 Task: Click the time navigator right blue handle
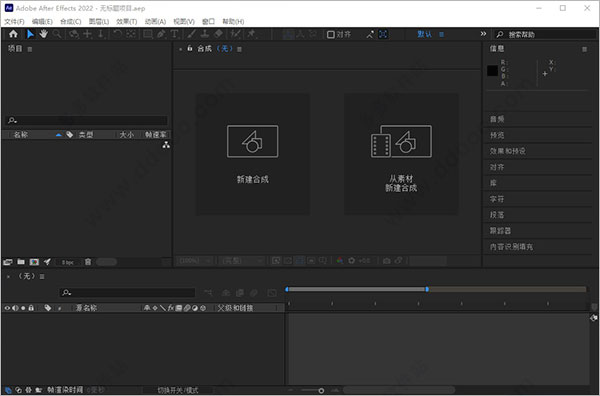[x=427, y=289]
